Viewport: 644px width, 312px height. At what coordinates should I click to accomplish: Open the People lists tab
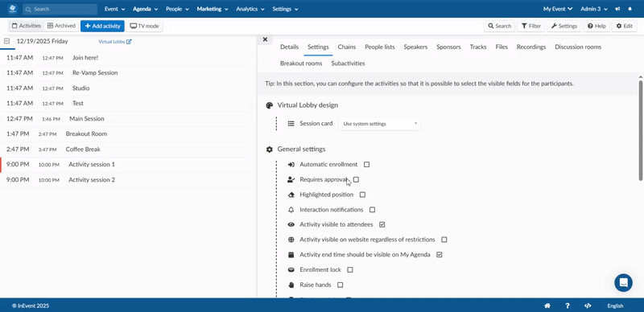click(x=379, y=47)
